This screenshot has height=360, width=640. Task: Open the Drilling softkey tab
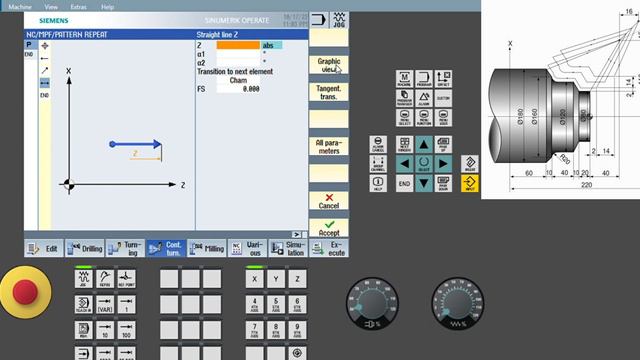[84, 248]
